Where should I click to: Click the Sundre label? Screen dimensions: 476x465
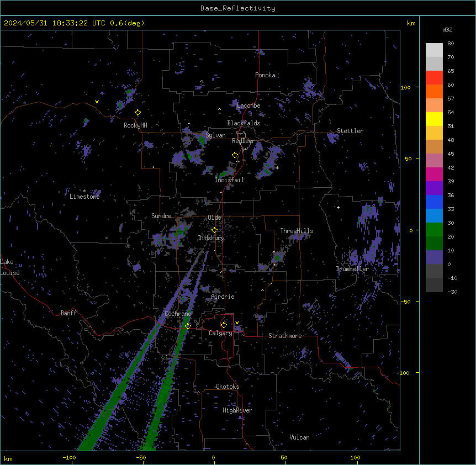(161, 216)
